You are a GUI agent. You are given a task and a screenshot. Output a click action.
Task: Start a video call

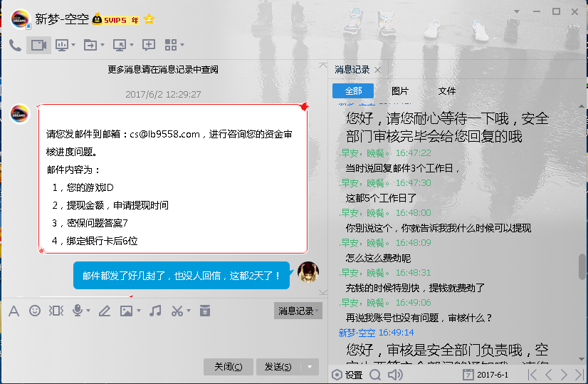38,45
